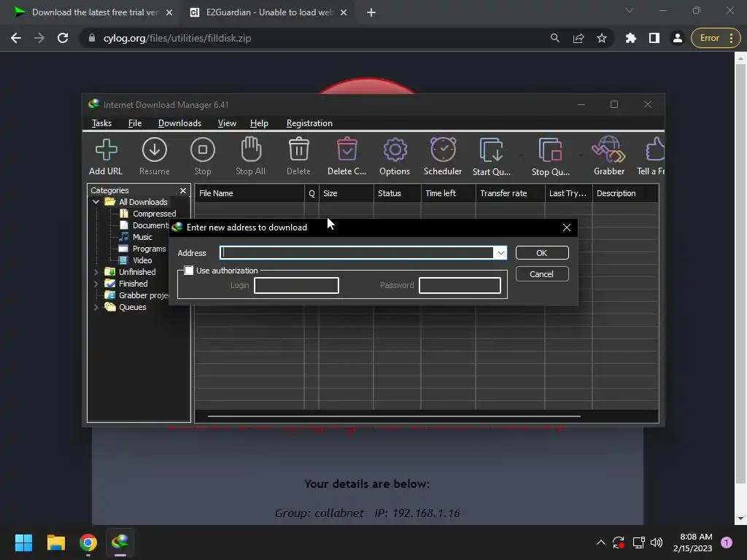Screen dimensions: 747x560
Task: Click the download list horizontal scrollbar
Action: [x=394, y=416]
